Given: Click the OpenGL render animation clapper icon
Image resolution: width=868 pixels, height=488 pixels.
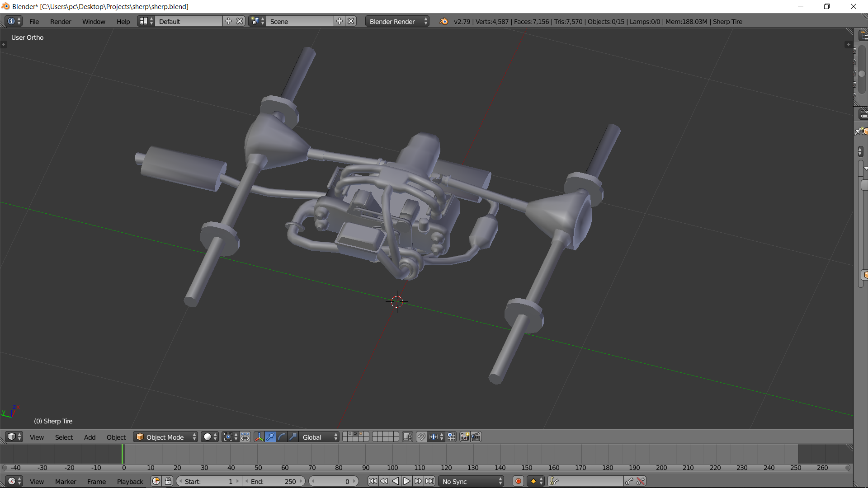Looking at the screenshot, I should [x=476, y=437].
